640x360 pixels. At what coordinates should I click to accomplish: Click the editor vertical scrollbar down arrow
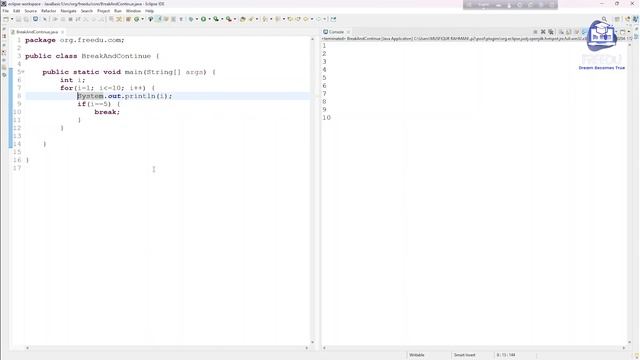pos(313,342)
